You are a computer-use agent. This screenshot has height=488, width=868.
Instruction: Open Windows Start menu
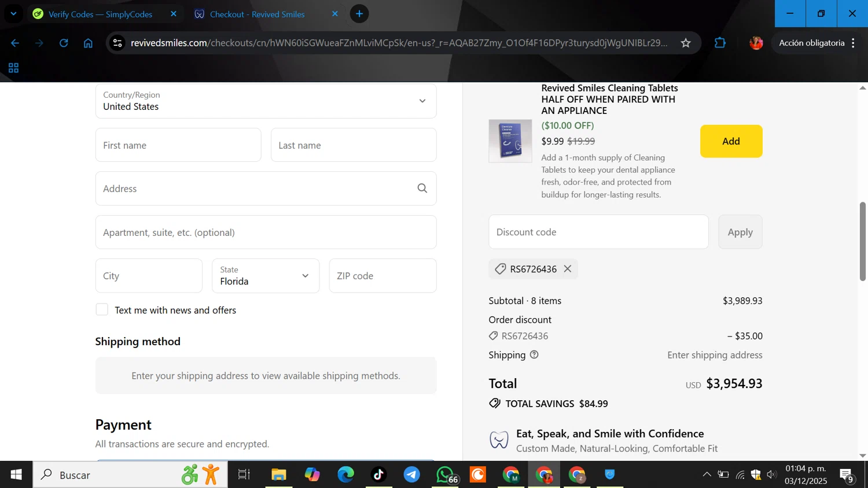[16, 475]
